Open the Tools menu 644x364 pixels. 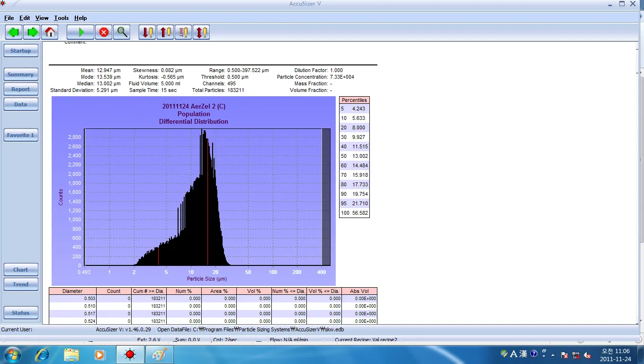coord(61,18)
